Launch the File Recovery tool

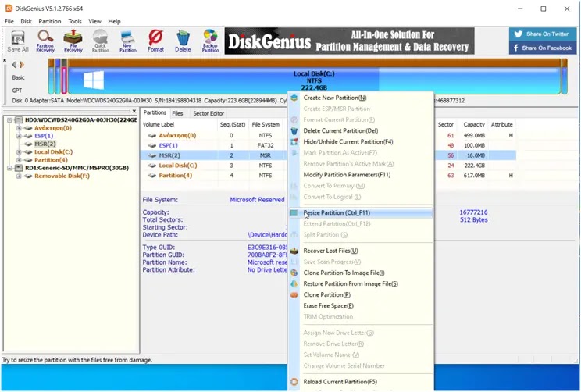coord(73,41)
